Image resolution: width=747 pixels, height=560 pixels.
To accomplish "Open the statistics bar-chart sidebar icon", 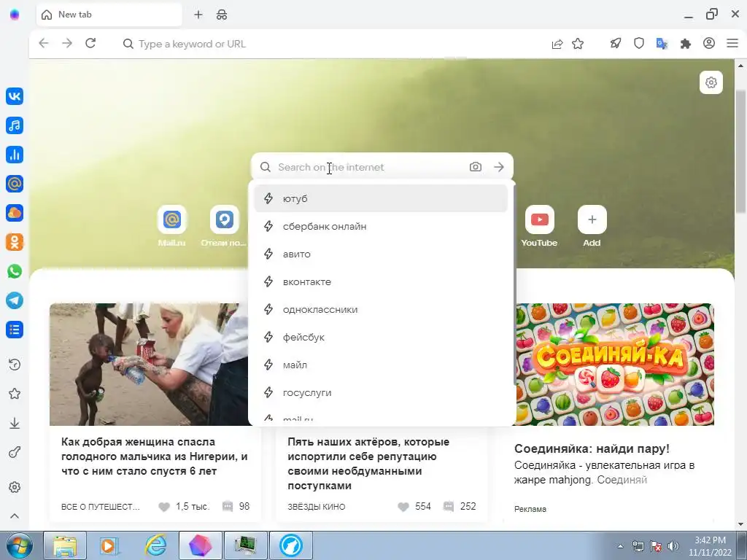I will tap(15, 155).
